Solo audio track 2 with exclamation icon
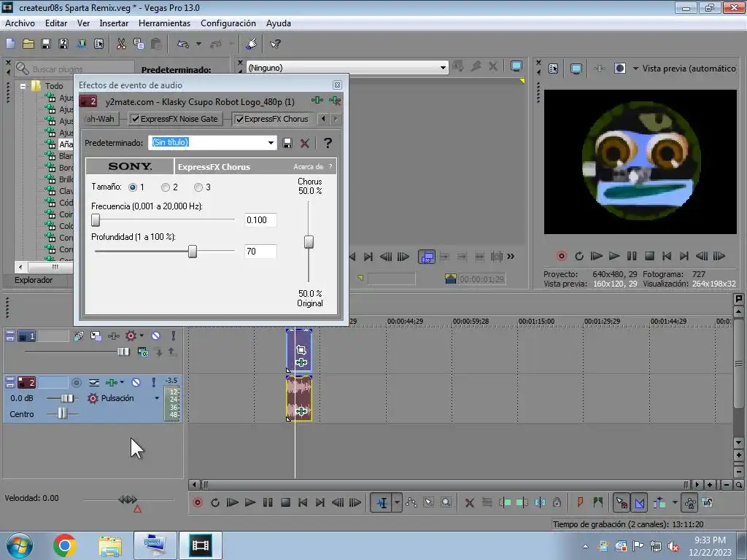Image resolution: width=747 pixels, height=560 pixels. tap(153, 382)
